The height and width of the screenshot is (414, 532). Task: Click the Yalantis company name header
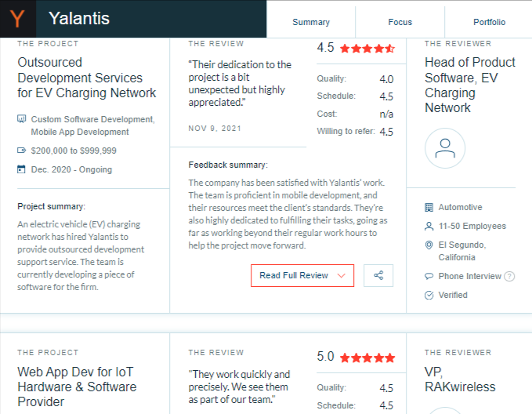(x=79, y=19)
